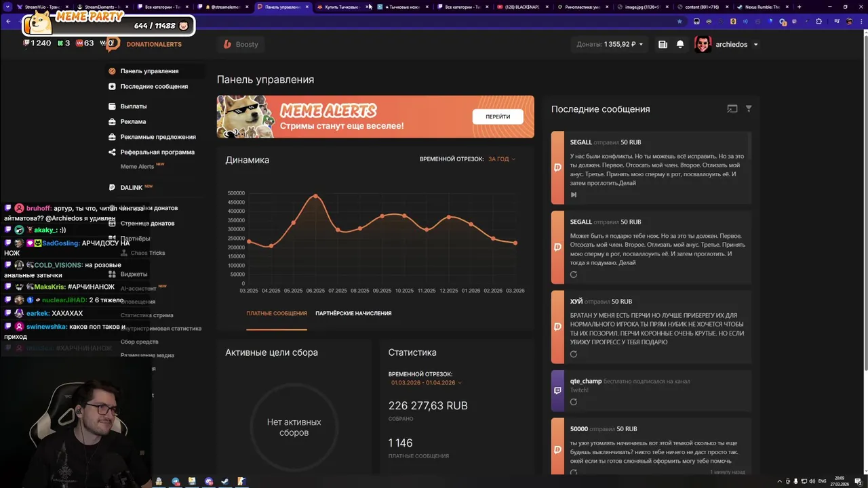Screen dimensions: 868x488
Task: Skip the first SEGALL 50 RUB message
Action: point(574,195)
